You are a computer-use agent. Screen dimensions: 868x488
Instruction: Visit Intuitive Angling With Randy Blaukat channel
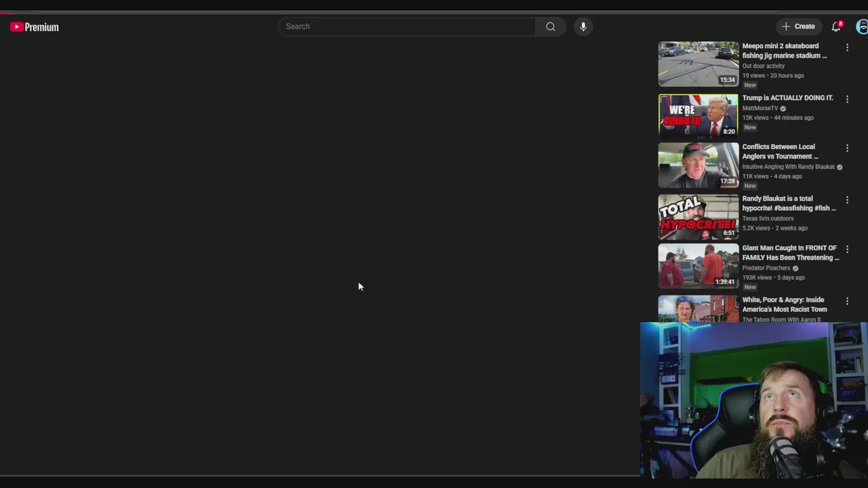click(x=789, y=167)
